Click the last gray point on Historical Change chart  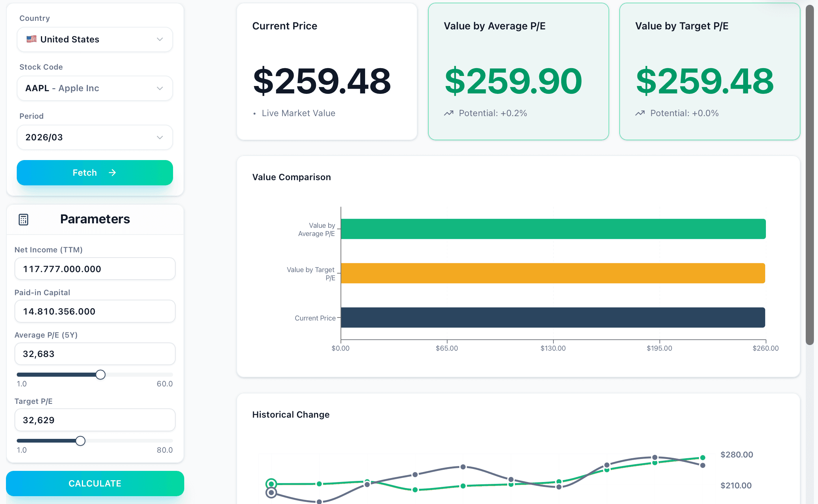[703, 465]
